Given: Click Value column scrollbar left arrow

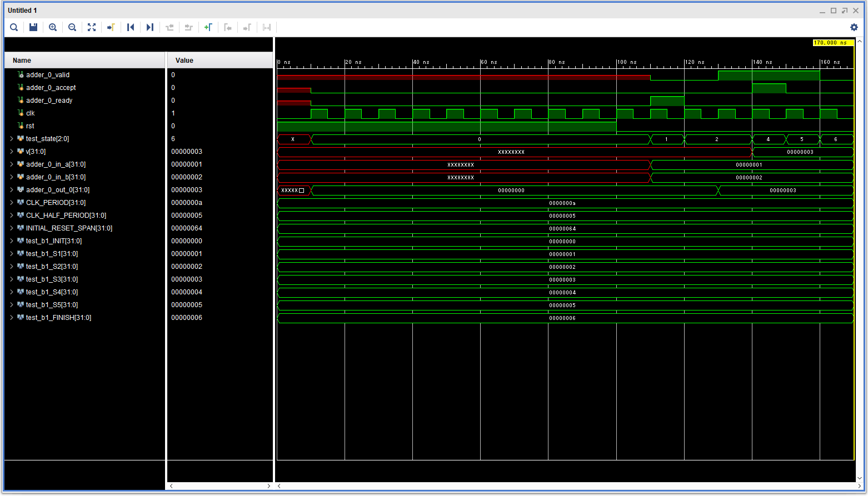Looking at the screenshot, I should pyautogui.click(x=171, y=486).
